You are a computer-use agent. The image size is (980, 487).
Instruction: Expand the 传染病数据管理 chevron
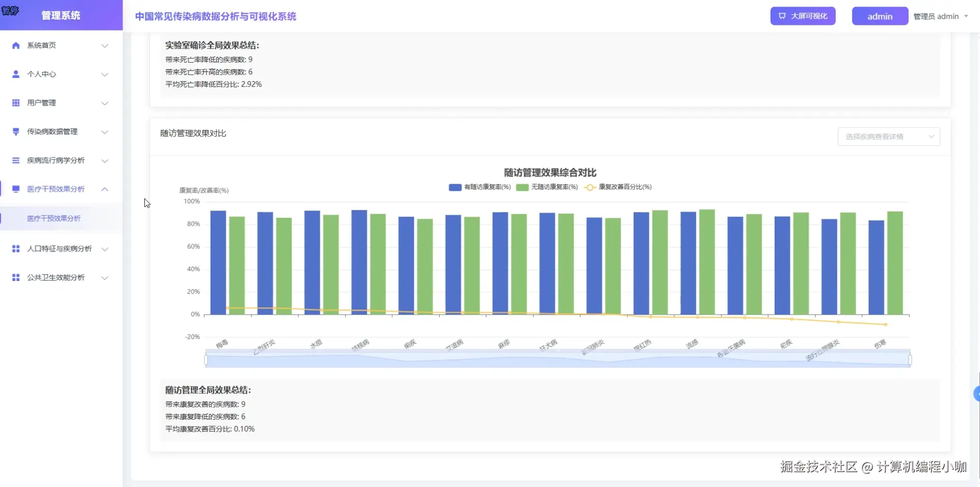pyautogui.click(x=105, y=132)
